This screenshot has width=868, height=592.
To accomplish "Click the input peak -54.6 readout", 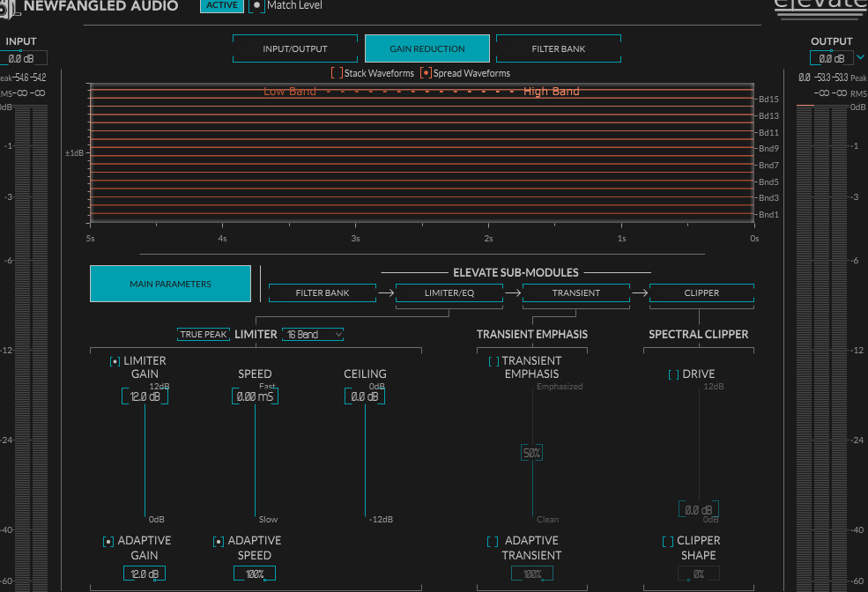I will pos(21,78).
